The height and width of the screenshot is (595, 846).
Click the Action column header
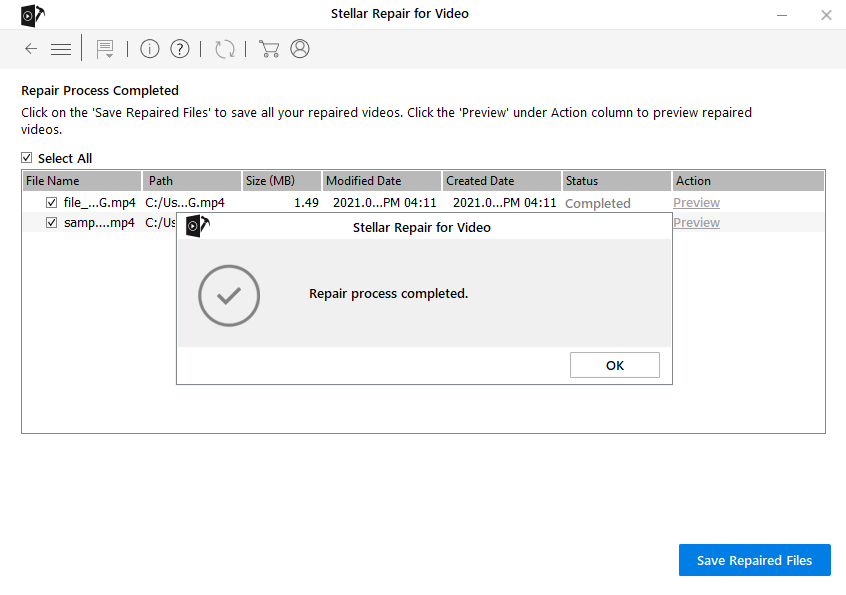click(x=748, y=181)
